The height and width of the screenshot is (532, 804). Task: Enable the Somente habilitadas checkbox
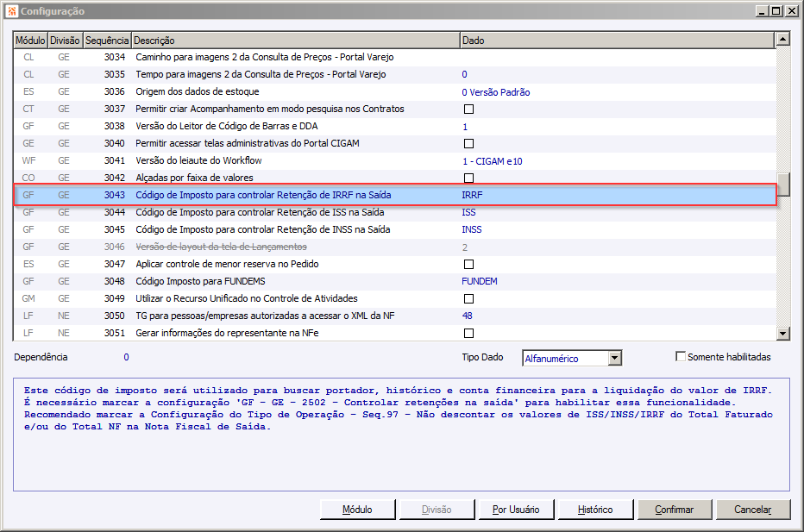681,357
